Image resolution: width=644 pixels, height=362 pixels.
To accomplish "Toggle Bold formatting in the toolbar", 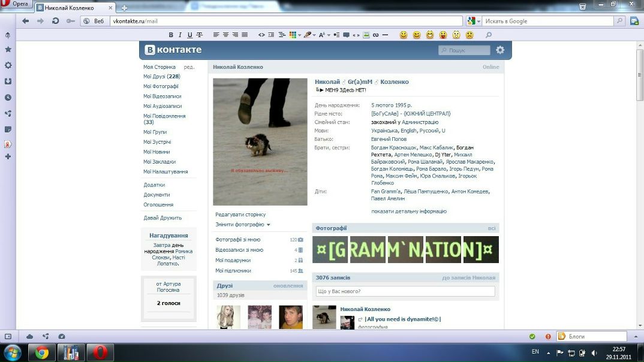I will [x=171, y=35].
